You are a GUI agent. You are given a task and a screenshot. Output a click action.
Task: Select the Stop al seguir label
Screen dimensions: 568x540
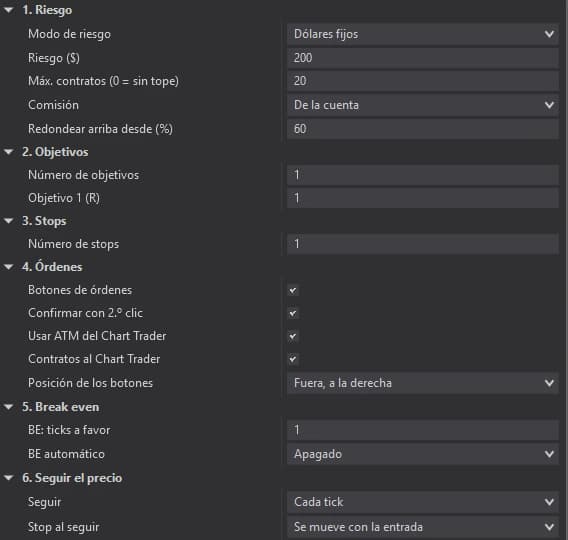click(x=63, y=527)
